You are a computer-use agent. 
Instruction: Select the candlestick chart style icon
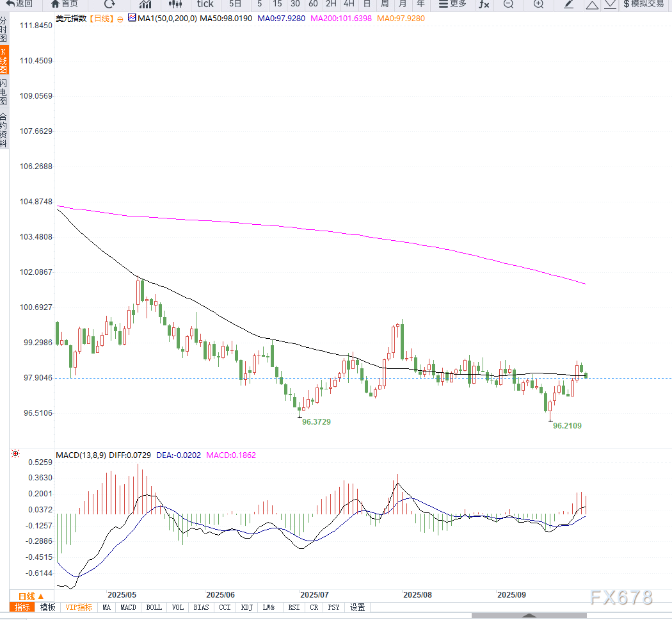[x=175, y=4]
